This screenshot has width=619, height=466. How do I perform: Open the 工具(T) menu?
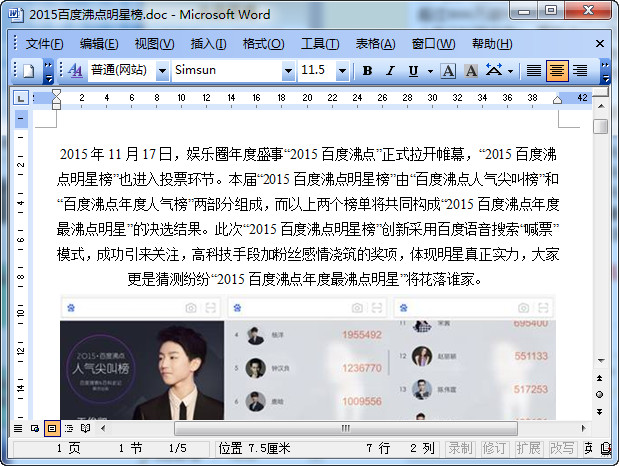(x=320, y=44)
